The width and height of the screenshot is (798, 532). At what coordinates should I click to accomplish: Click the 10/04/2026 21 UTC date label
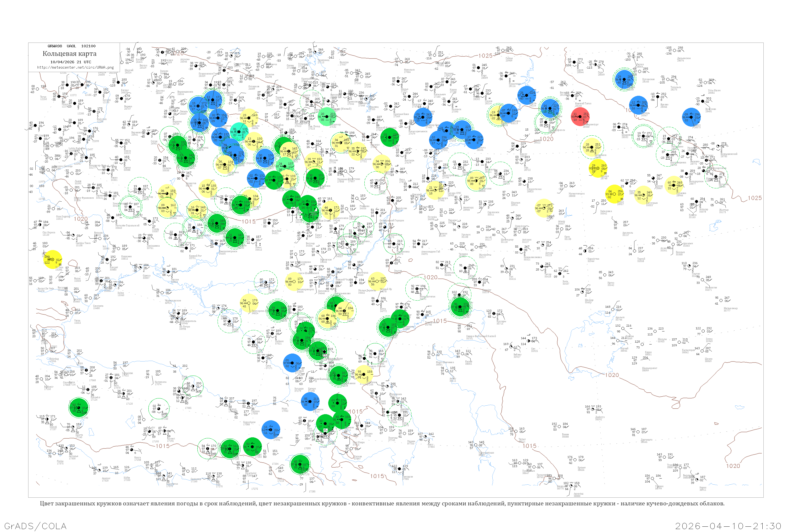(x=70, y=62)
